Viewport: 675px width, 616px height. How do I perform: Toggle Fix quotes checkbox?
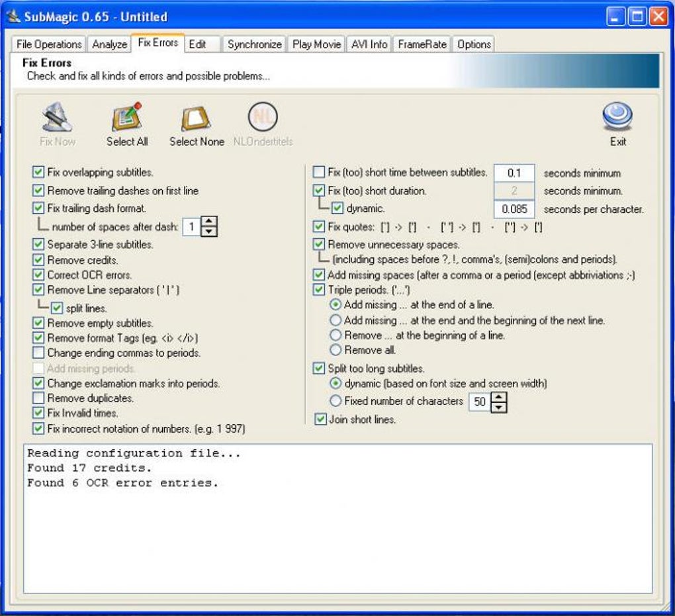point(319,226)
